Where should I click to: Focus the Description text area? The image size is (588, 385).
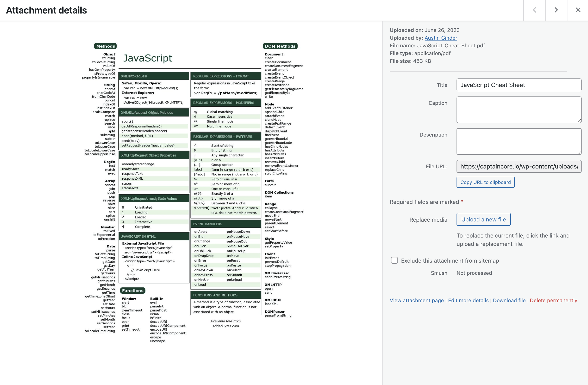pyautogui.click(x=519, y=141)
